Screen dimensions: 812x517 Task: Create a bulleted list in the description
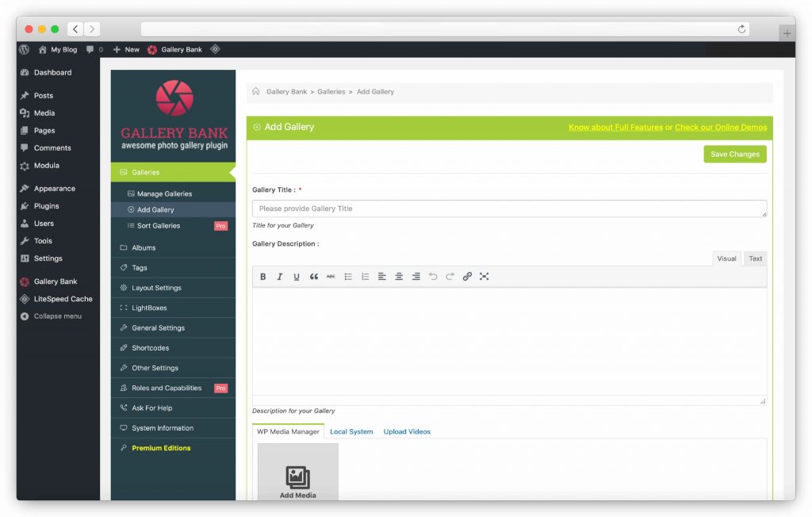pos(347,276)
